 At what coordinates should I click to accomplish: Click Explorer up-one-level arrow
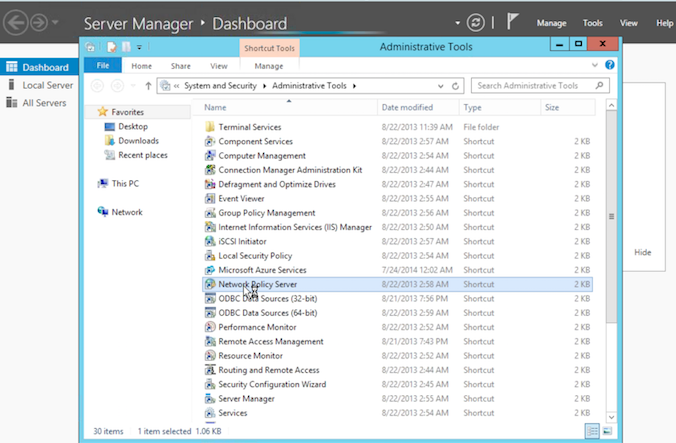[148, 86]
